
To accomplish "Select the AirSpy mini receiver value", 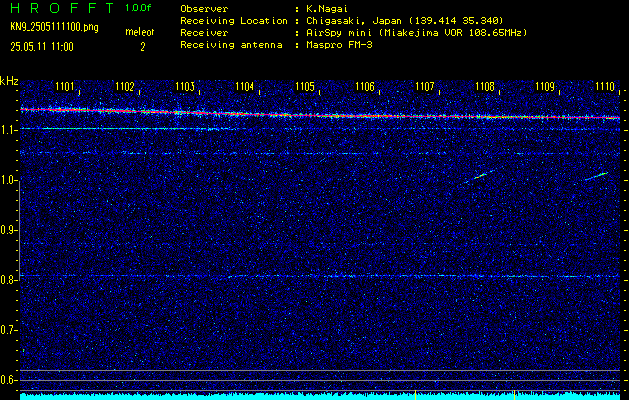I will (416, 33).
